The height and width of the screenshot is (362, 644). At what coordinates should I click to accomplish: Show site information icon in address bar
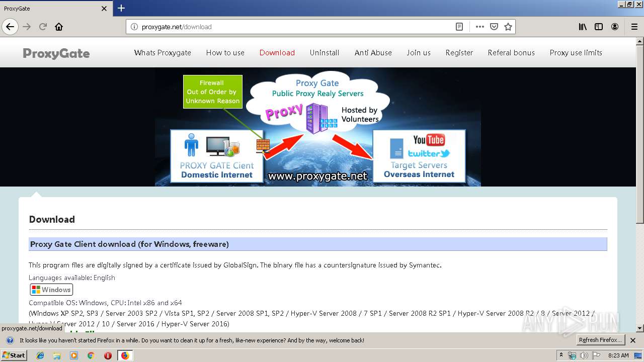click(x=134, y=27)
